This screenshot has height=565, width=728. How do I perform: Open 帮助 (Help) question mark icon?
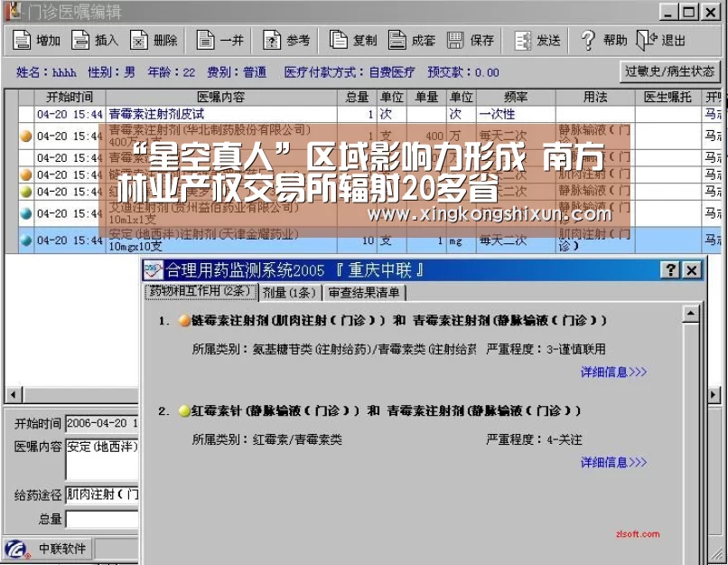[x=588, y=41]
